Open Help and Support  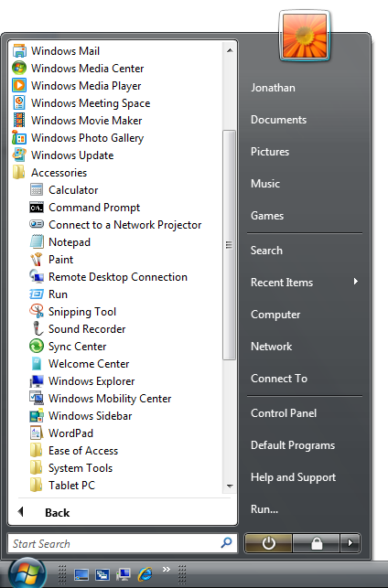click(x=293, y=477)
